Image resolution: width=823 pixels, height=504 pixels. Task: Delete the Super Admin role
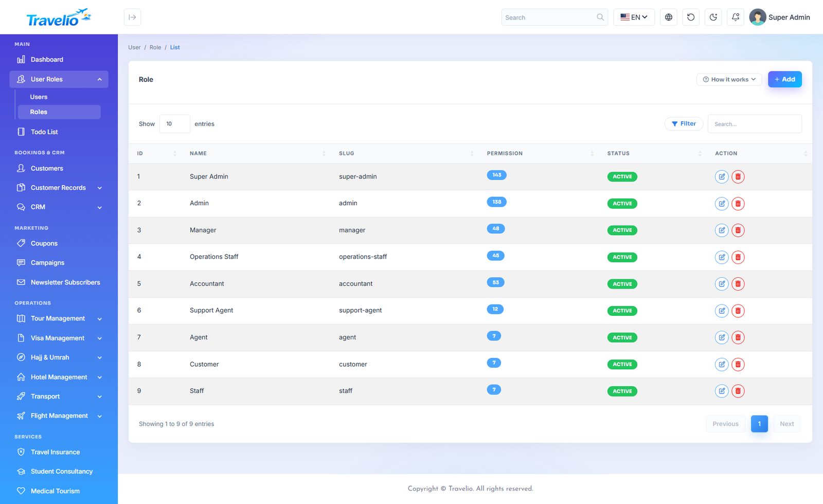click(738, 176)
